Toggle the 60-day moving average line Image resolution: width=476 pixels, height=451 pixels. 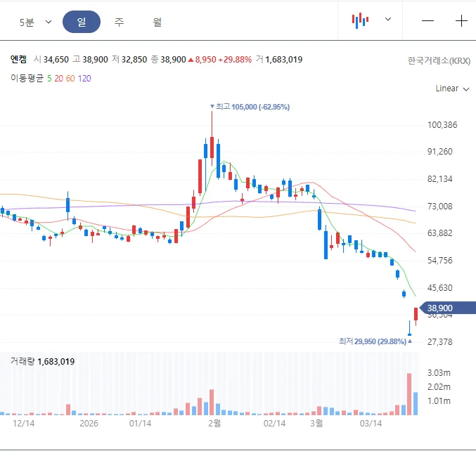coord(71,78)
